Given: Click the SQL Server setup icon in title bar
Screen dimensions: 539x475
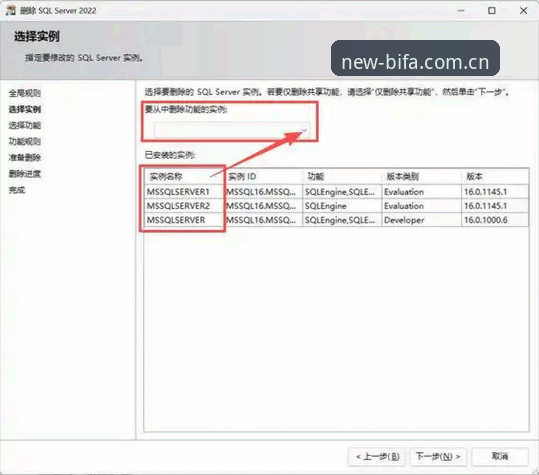Looking at the screenshot, I should (11, 10).
